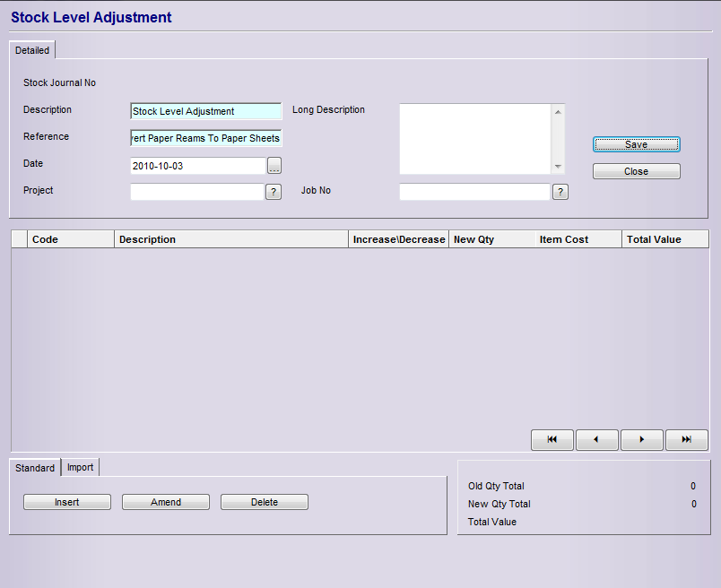
Task: Click the Description text field
Action: pyautogui.click(x=205, y=111)
